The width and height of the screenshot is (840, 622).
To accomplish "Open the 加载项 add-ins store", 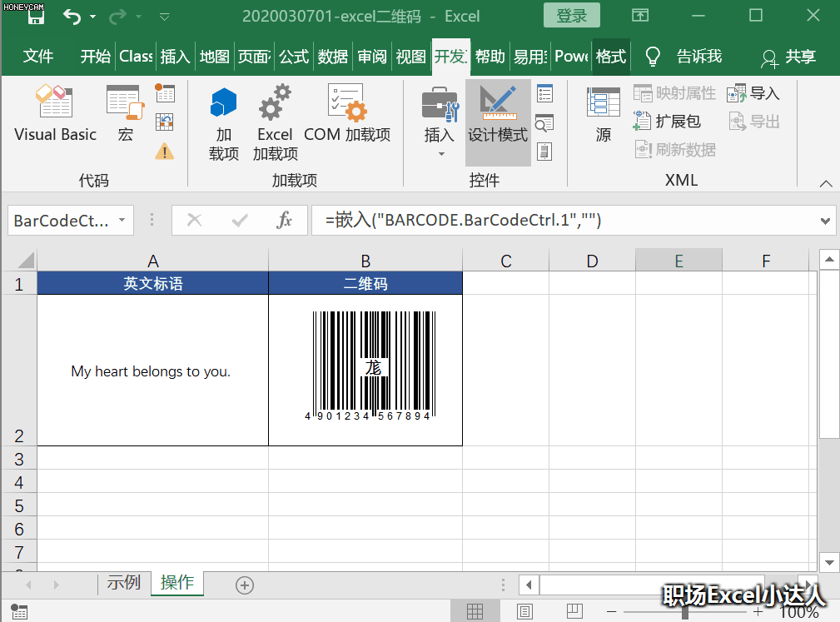I will (223, 123).
